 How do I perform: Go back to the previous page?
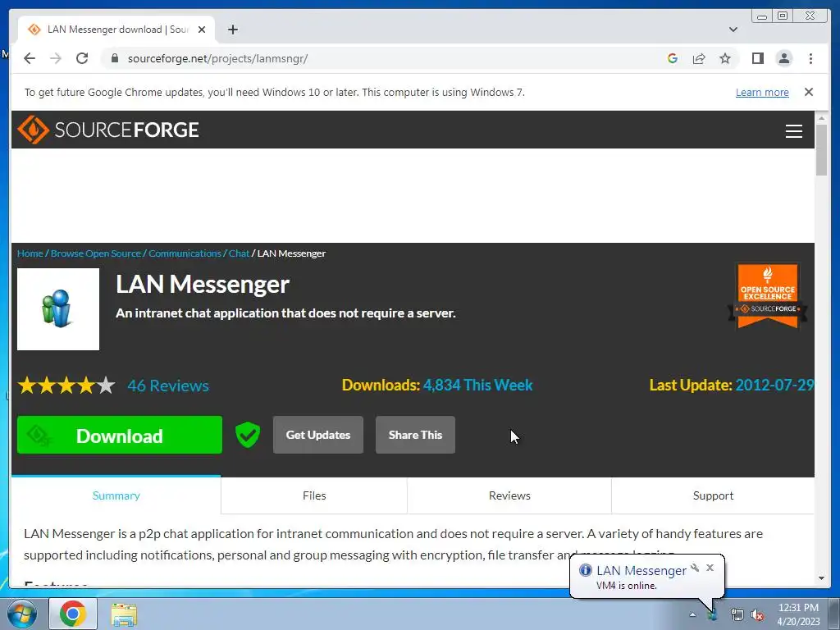click(x=30, y=58)
